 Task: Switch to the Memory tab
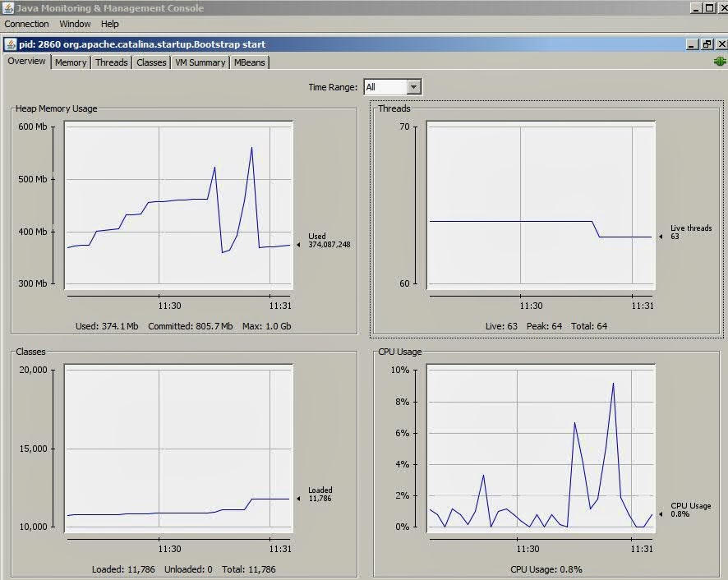point(71,62)
